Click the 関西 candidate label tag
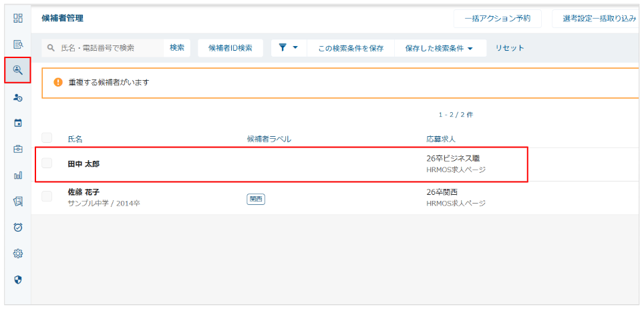644x309 pixels. pos(255,199)
